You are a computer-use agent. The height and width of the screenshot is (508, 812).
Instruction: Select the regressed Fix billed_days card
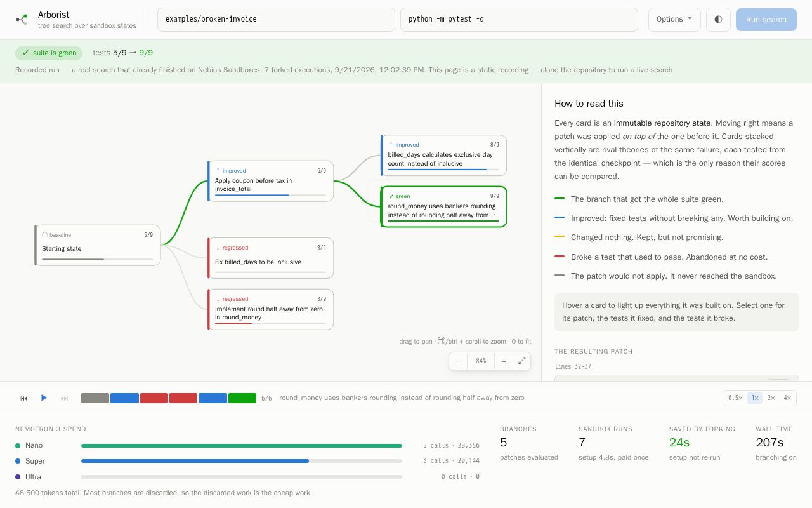tap(271, 258)
